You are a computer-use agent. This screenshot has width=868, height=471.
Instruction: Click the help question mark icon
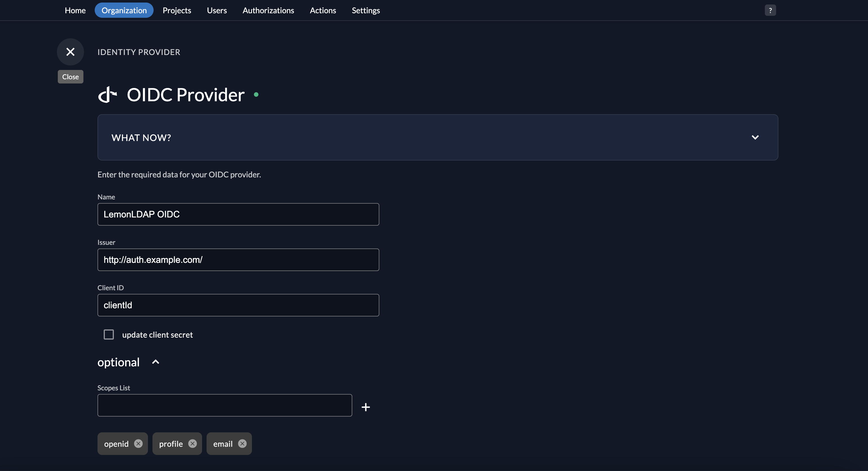click(770, 10)
